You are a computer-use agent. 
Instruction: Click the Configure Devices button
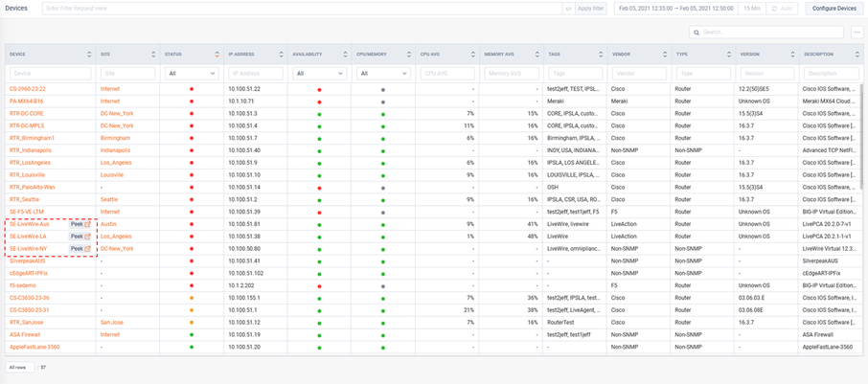[x=834, y=9]
